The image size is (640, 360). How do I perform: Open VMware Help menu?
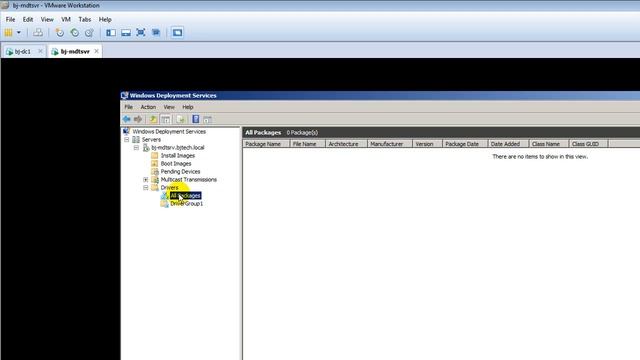point(105,19)
